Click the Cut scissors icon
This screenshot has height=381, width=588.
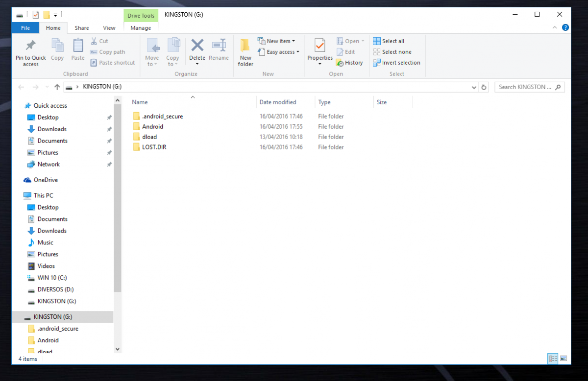94,41
